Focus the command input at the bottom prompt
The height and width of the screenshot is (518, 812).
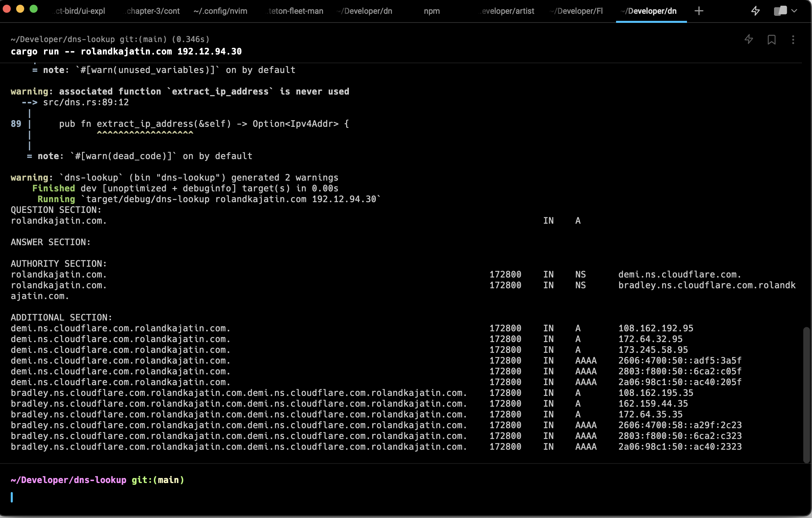tap(202, 497)
